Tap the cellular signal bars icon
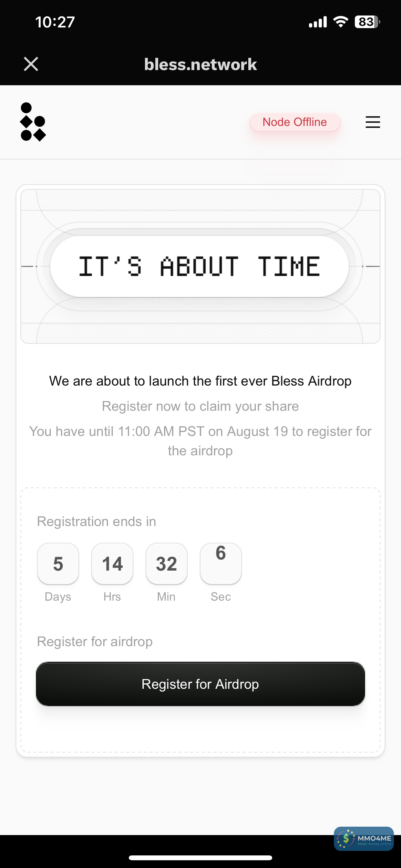The height and width of the screenshot is (868, 401). (x=318, y=22)
